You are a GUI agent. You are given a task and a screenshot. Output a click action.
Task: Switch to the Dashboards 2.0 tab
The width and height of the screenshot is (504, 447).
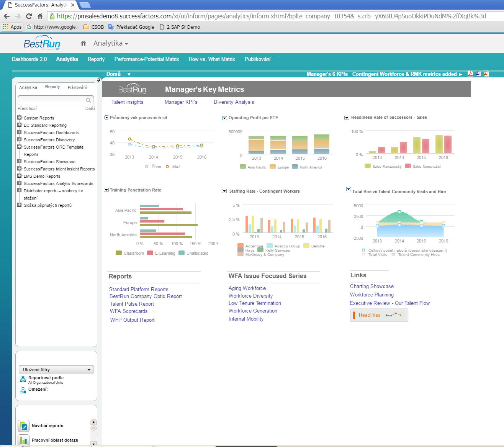pos(29,59)
